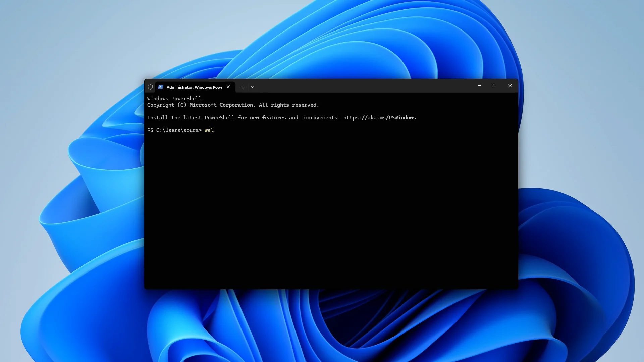Minimize the terminal window

tap(479, 86)
